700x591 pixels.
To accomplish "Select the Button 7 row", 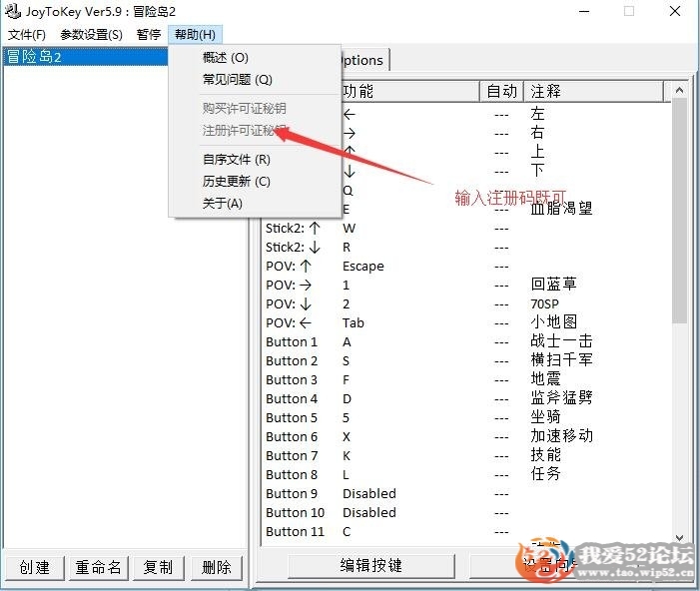I will (464, 456).
